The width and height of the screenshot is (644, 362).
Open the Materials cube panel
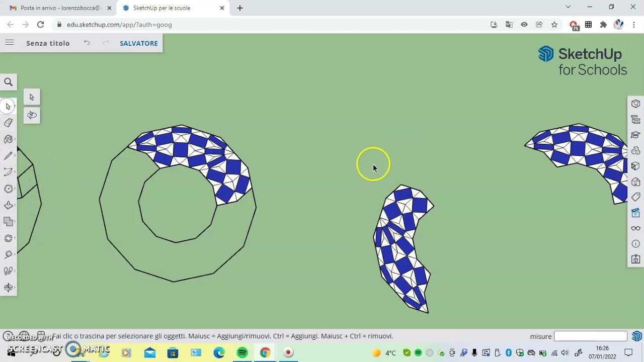[x=636, y=166]
